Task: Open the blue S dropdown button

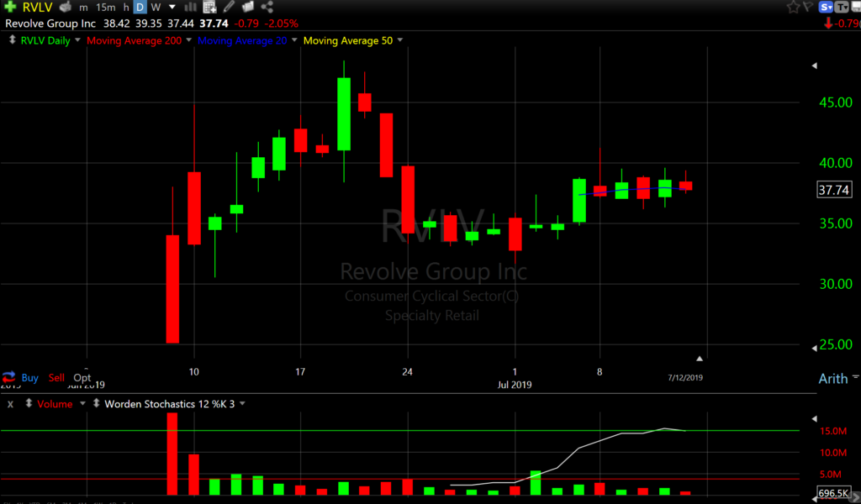Action: point(826,7)
